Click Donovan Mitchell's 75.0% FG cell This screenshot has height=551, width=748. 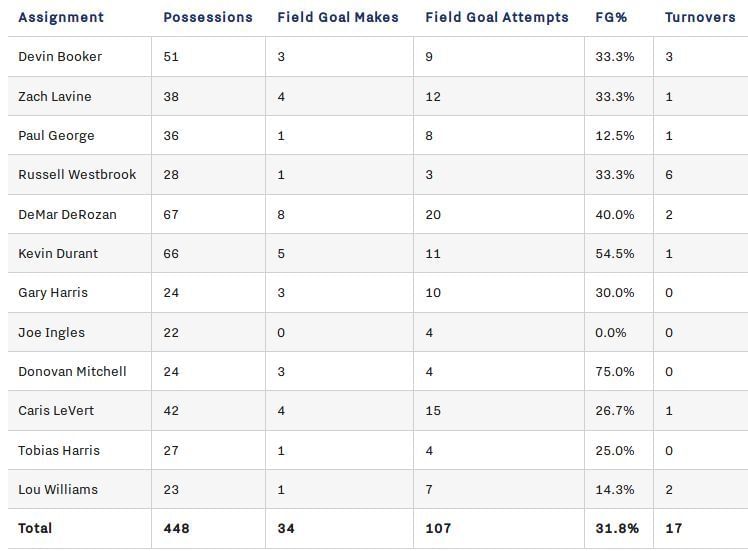(x=615, y=371)
